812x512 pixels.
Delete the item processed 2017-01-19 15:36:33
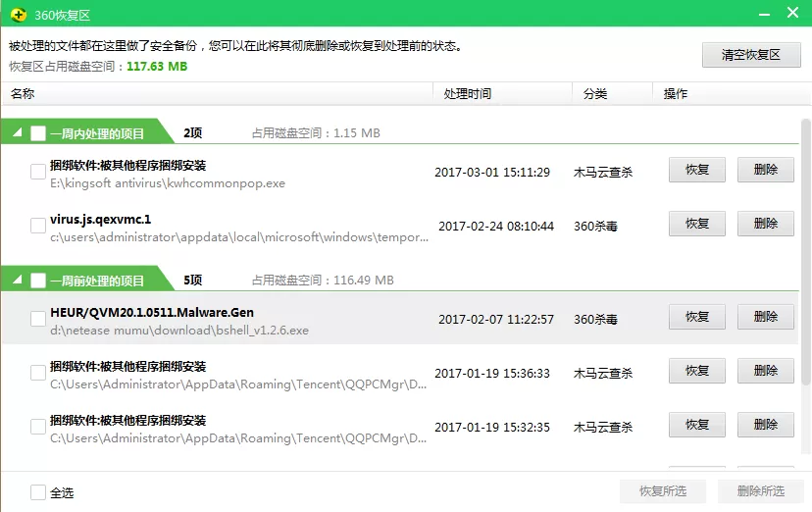pyautogui.click(x=766, y=371)
